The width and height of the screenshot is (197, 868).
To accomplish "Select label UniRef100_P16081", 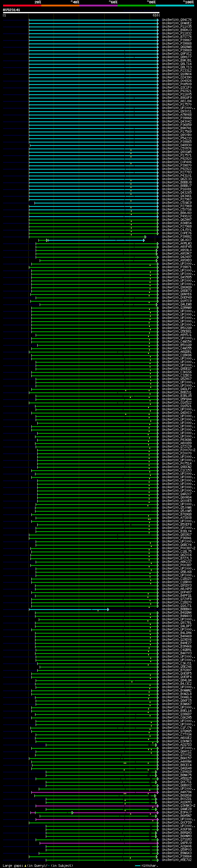I will (177, 189).
